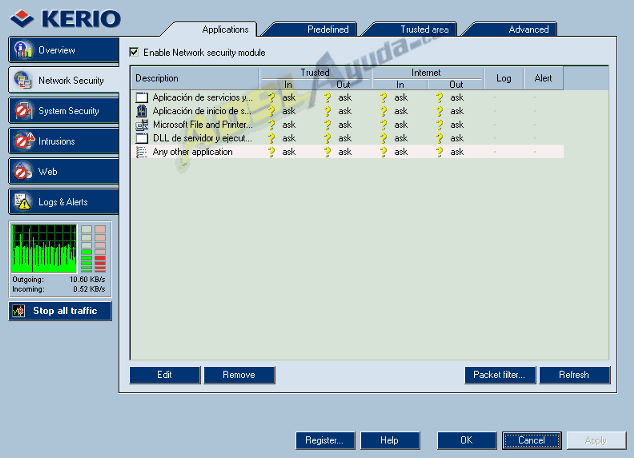This screenshot has height=458, width=634.
Task: Click Internet In question mark for Aplicación de inicio
Action: [383, 111]
